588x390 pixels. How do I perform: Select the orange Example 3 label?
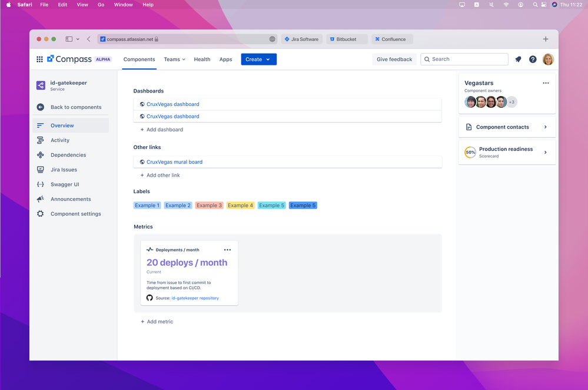(210, 206)
